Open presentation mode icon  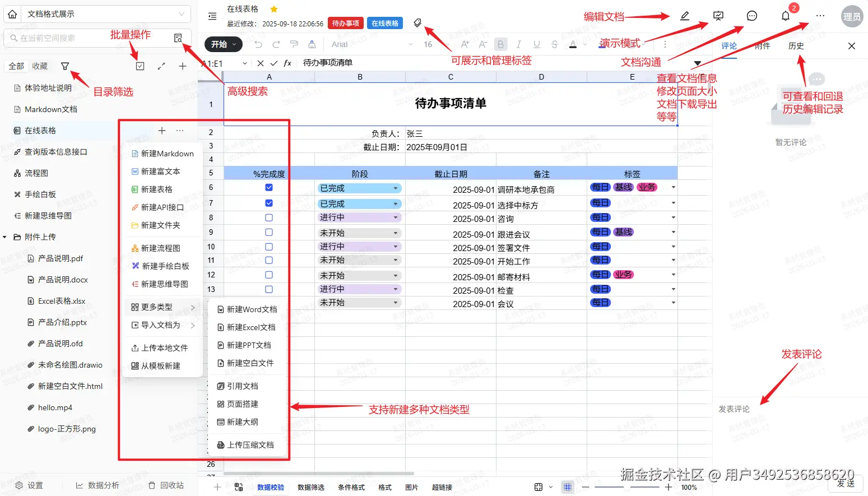pos(718,16)
